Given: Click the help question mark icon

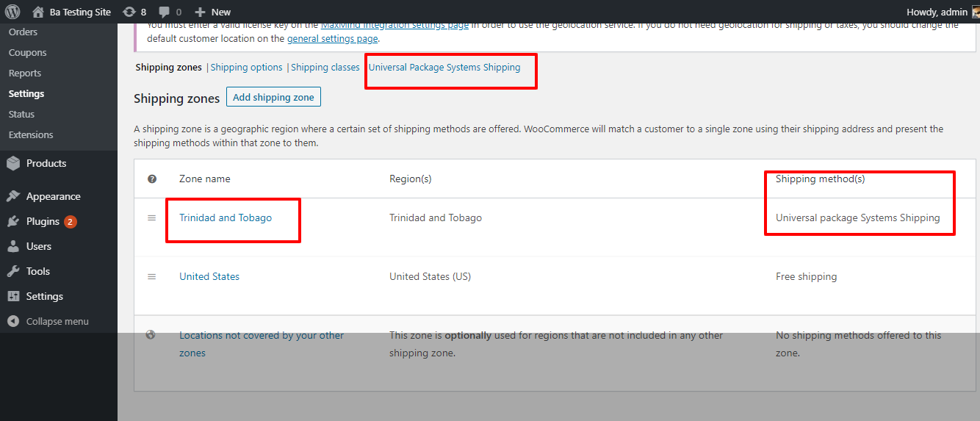Looking at the screenshot, I should 152,179.
